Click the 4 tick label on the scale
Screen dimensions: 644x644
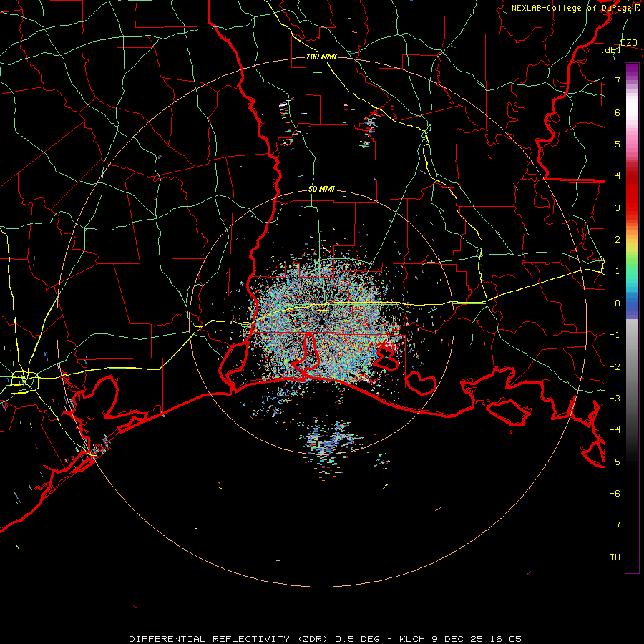618,176
